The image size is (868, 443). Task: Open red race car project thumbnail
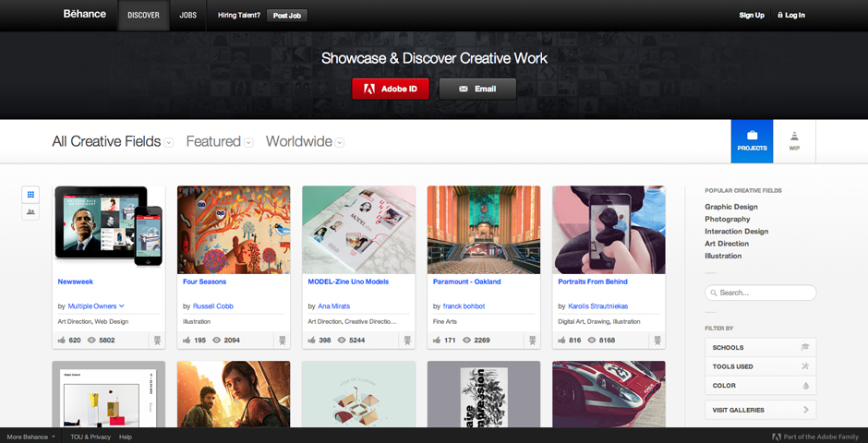[x=609, y=394]
